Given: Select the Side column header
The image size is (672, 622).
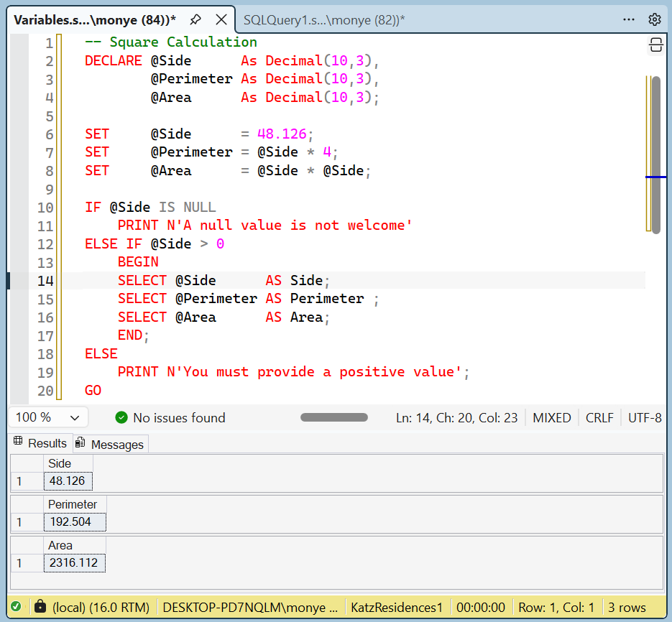Looking at the screenshot, I should pos(68,463).
